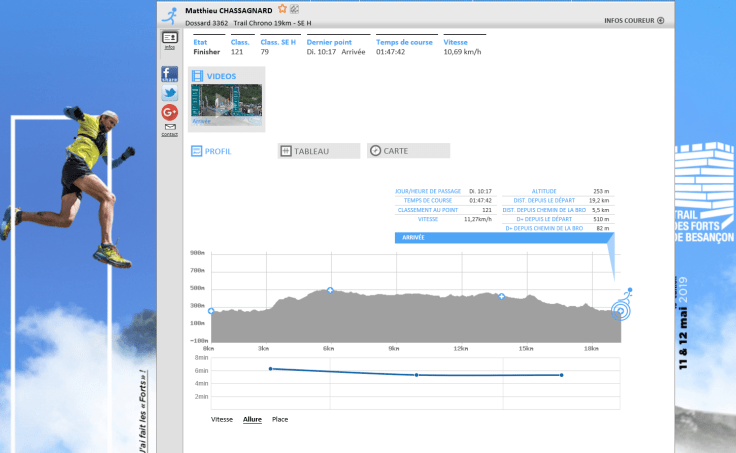This screenshot has height=453, width=736.
Task: Share on Facebook
Action: pyautogui.click(x=169, y=74)
